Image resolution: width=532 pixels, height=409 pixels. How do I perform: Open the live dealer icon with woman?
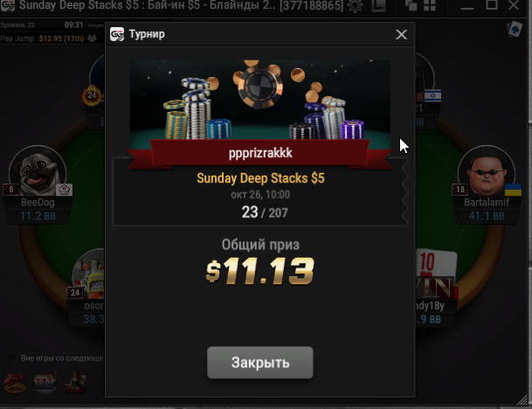(76, 382)
